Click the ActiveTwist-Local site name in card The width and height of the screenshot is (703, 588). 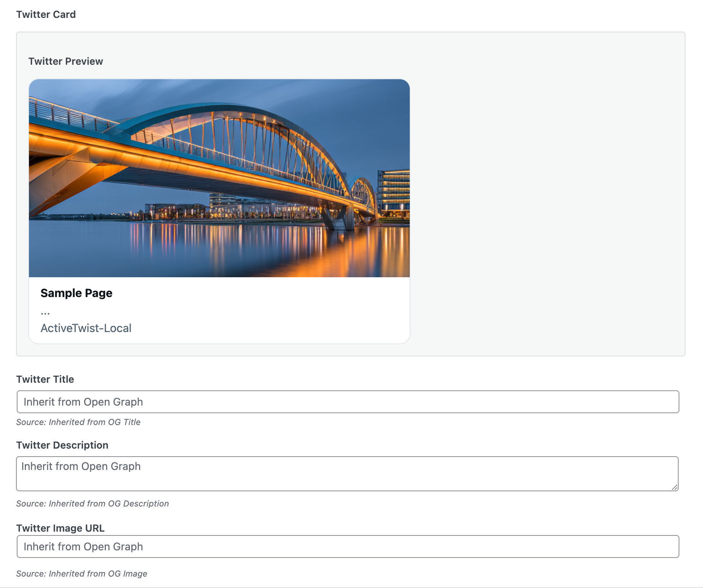tap(86, 328)
